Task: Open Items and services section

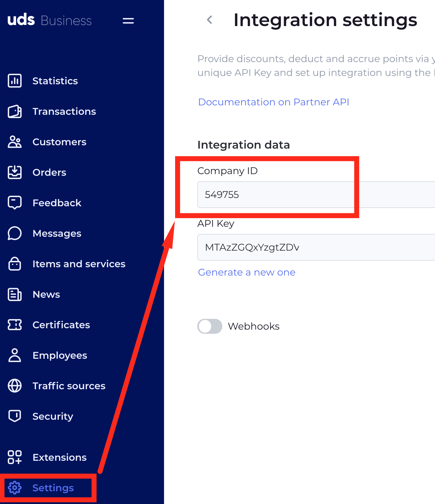Action: [x=79, y=264]
